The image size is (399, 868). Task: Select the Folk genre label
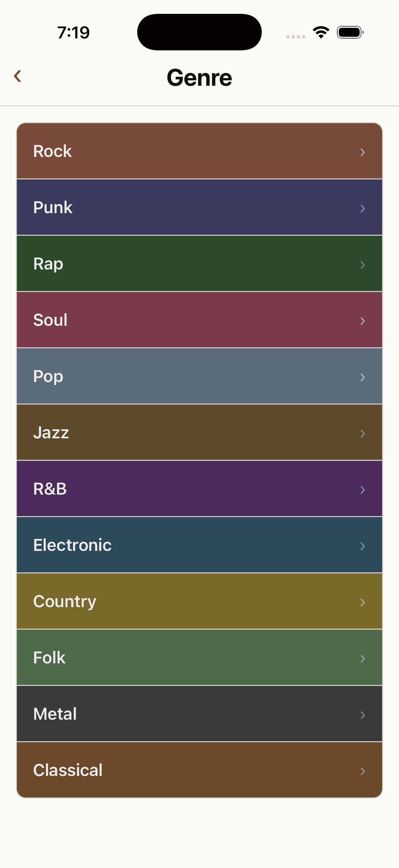coord(49,657)
